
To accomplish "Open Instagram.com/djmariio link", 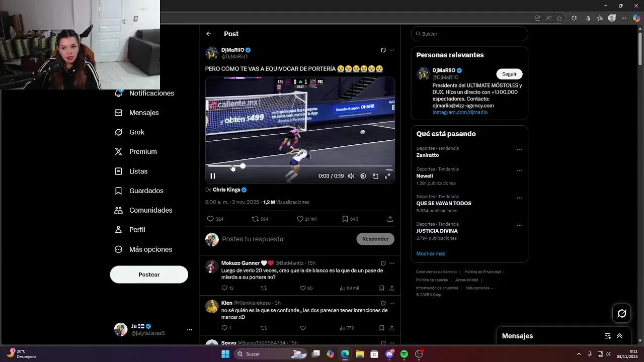I will [x=460, y=113].
